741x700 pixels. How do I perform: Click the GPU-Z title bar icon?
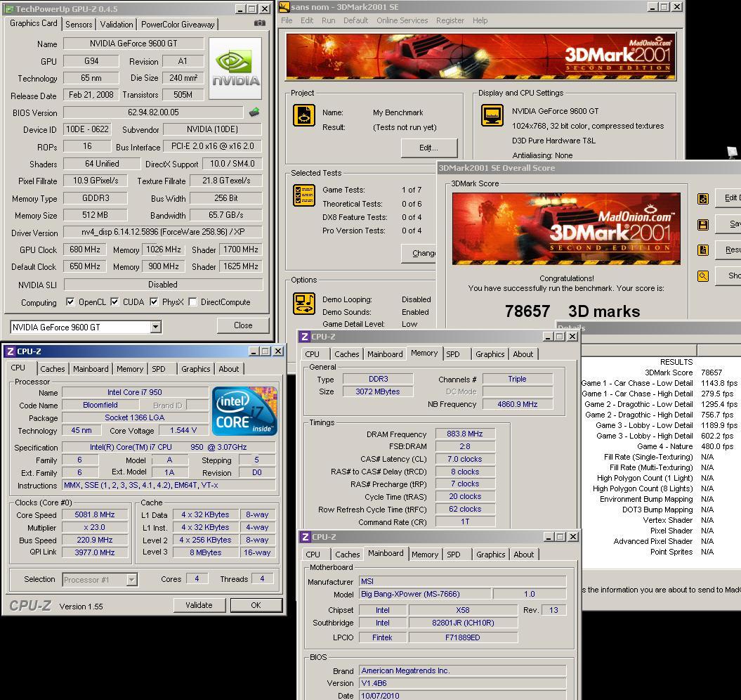click(x=9, y=9)
